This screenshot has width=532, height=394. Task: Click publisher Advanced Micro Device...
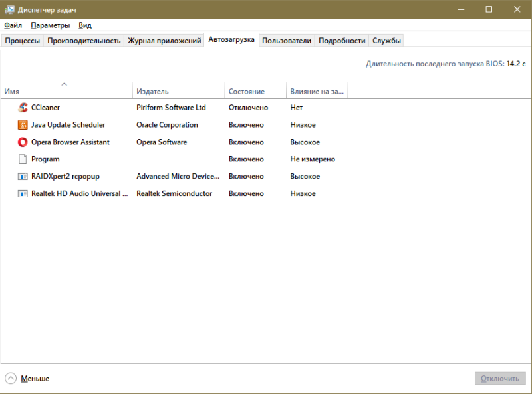tap(178, 176)
